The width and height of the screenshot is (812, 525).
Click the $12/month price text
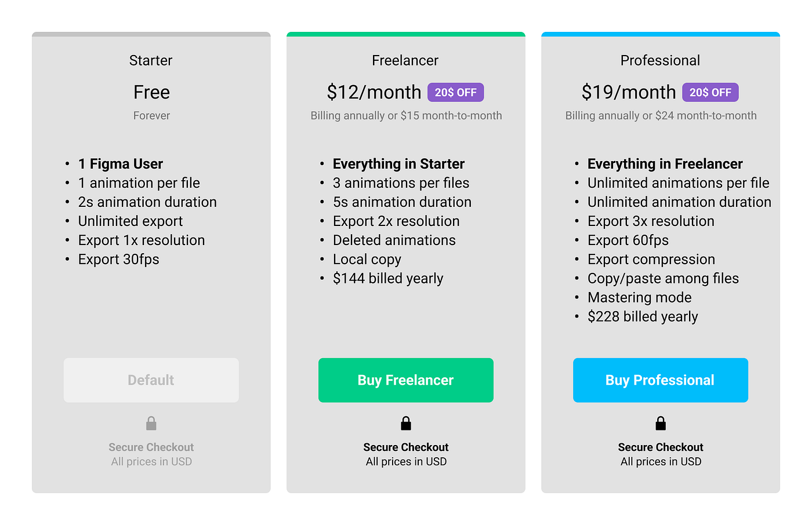pyautogui.click(x=374, y=92)
